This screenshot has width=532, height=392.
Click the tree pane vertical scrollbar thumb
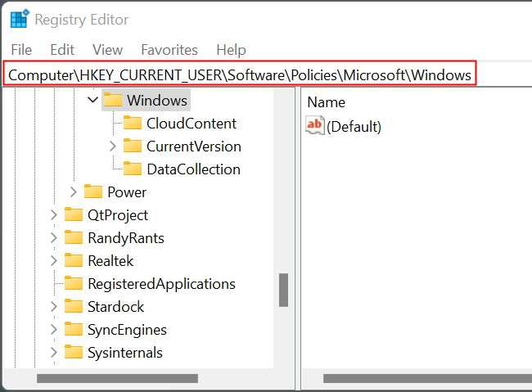283,289
